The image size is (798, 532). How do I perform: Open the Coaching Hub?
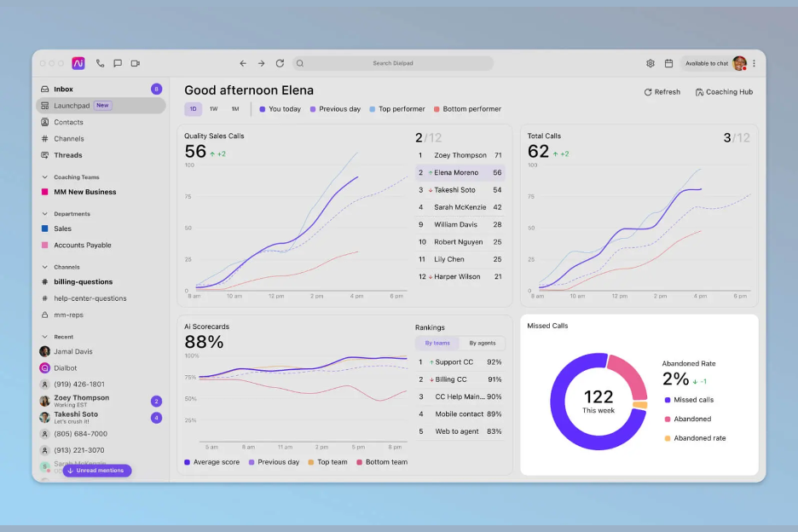(x=724, y=91)
